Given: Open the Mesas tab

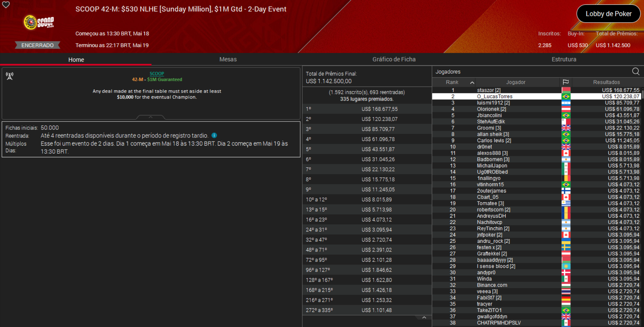Looking at the screenshot, I should tap(228, 59).
